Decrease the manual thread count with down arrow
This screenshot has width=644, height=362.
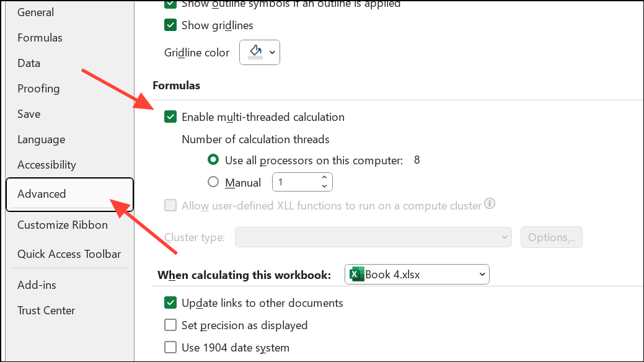[x=324, y=186]
